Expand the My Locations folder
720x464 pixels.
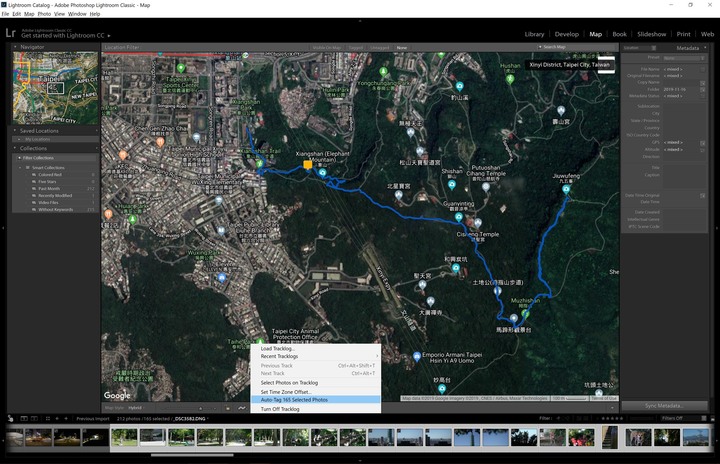click(19, 139)
